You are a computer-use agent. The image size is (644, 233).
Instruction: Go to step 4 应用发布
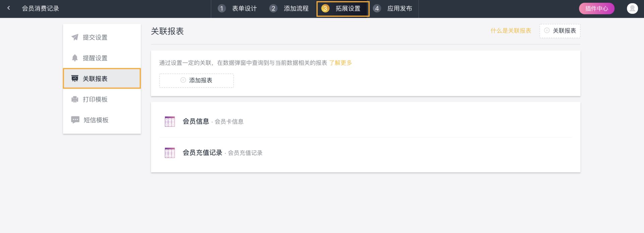pos(393,9)
